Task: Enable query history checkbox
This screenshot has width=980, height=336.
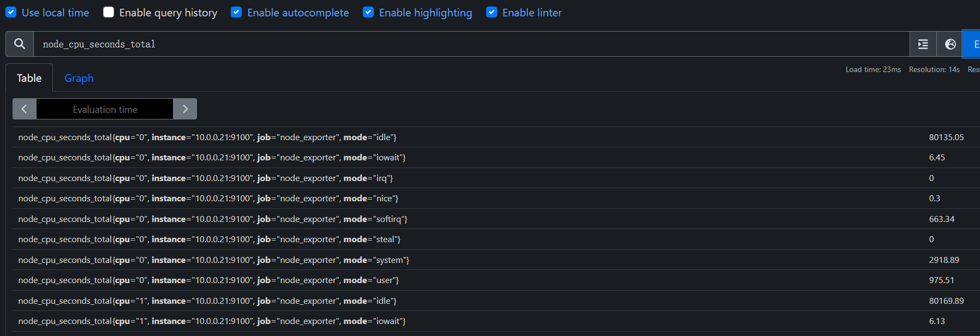Action: coord(109,13)
